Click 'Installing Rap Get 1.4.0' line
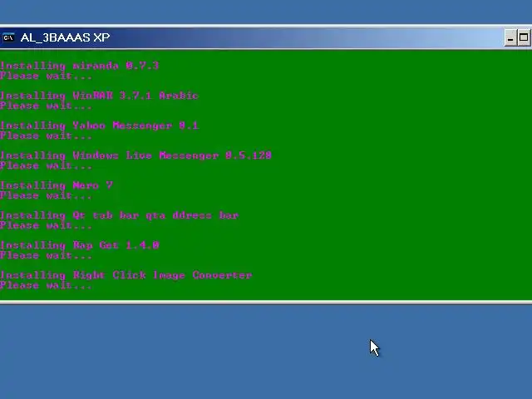Screen dimensions: 532x399 (x=80, y=245)
